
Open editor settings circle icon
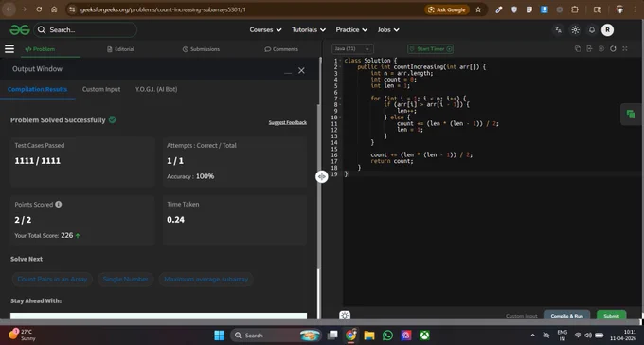601,49
